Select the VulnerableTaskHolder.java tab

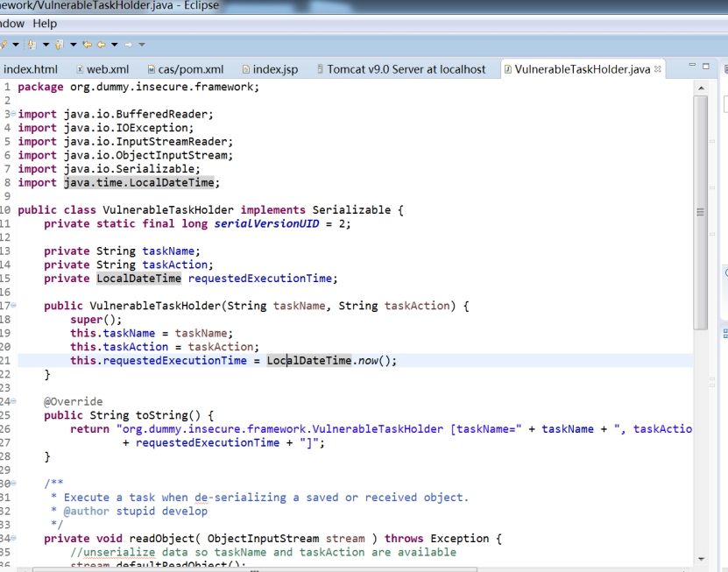point(583,69)
